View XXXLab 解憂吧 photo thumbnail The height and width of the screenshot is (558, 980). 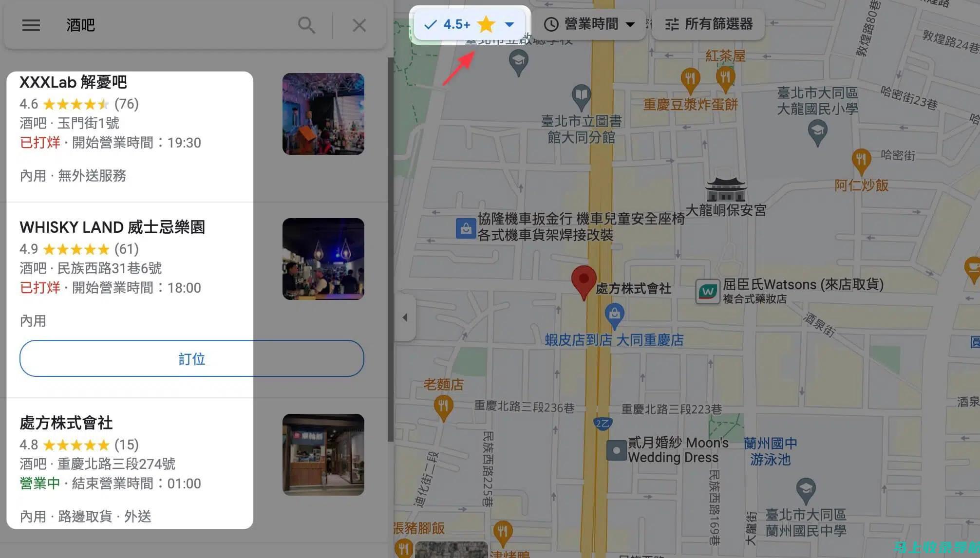coord(323,114)
